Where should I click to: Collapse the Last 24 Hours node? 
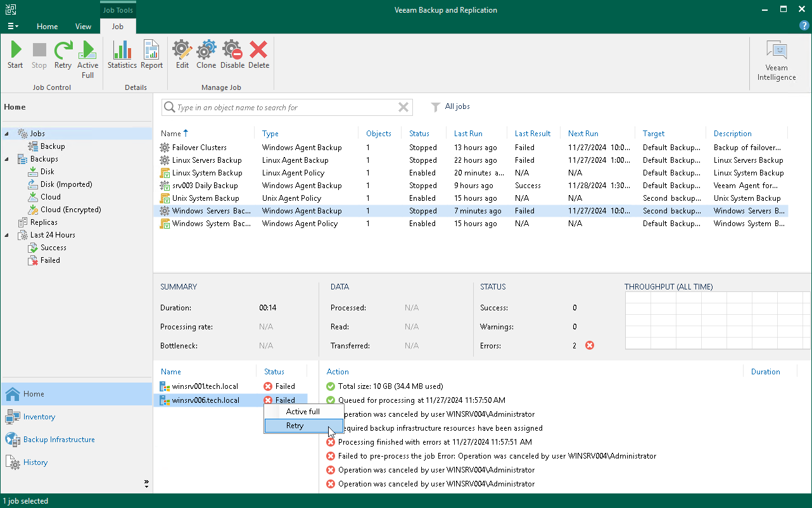(7, 235)
